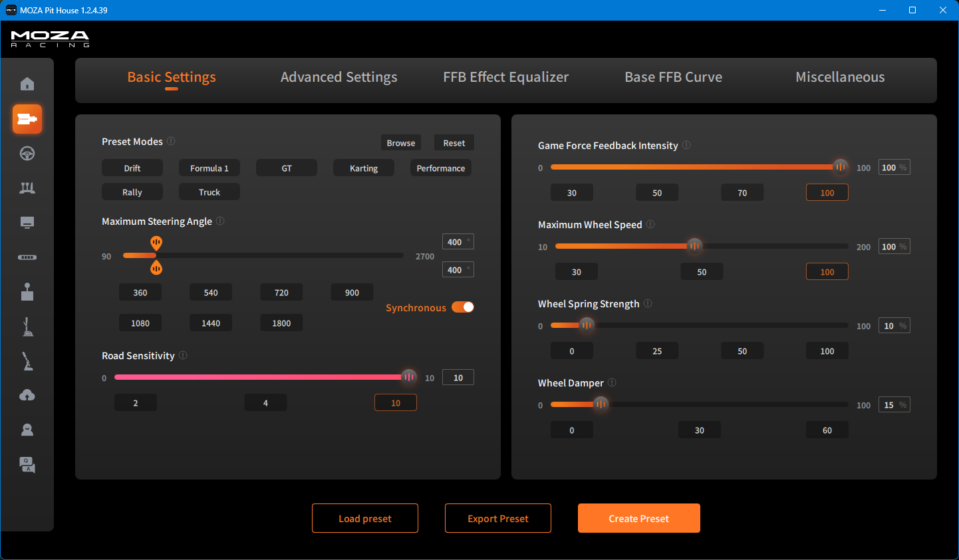The width and height of the screenshot is (959, 560).
Task: Open the FFB Effect Equalizer tab
Action: coord(506,77)
